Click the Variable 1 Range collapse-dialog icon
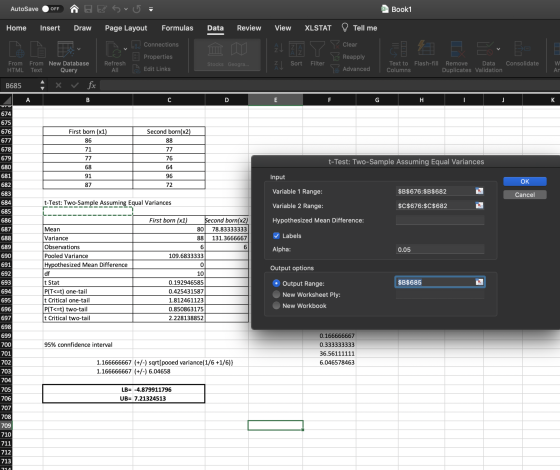The image size is (560, 470). (x=479, y=191)
